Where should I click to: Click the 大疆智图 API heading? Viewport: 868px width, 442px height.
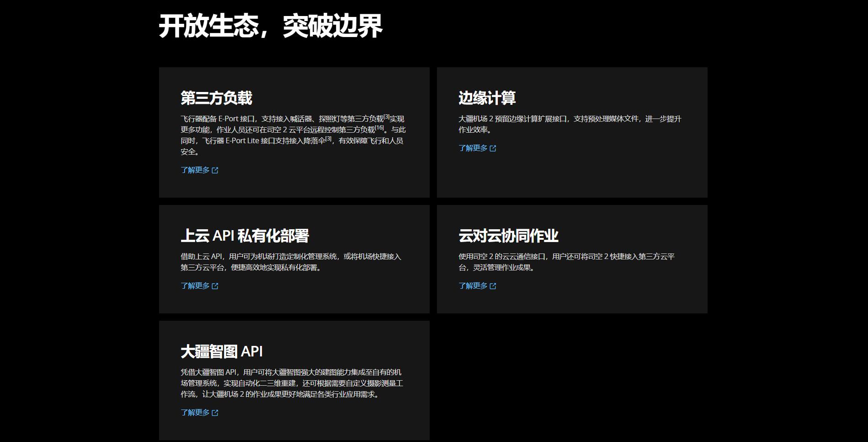[222, 351]
